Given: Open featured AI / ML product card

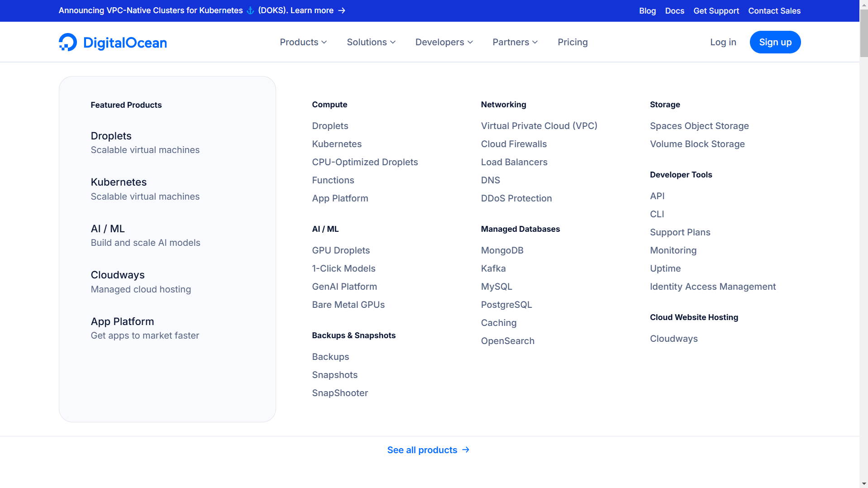Looking at the screenshot, I should tap(145, 235).
